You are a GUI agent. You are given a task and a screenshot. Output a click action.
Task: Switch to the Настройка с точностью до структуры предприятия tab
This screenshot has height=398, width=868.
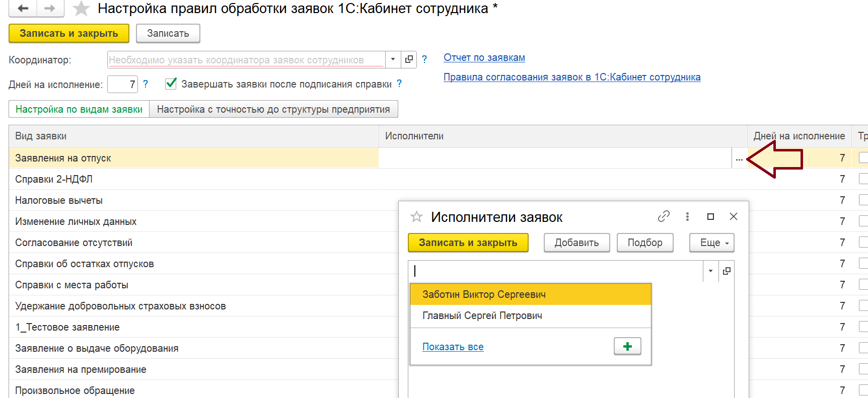coord(273,109)
